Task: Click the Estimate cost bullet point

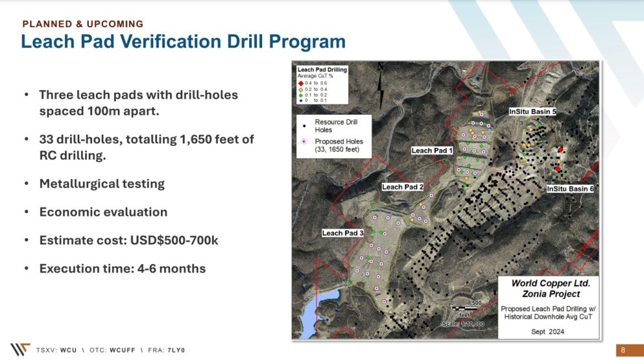Action: tap(128, 240)
